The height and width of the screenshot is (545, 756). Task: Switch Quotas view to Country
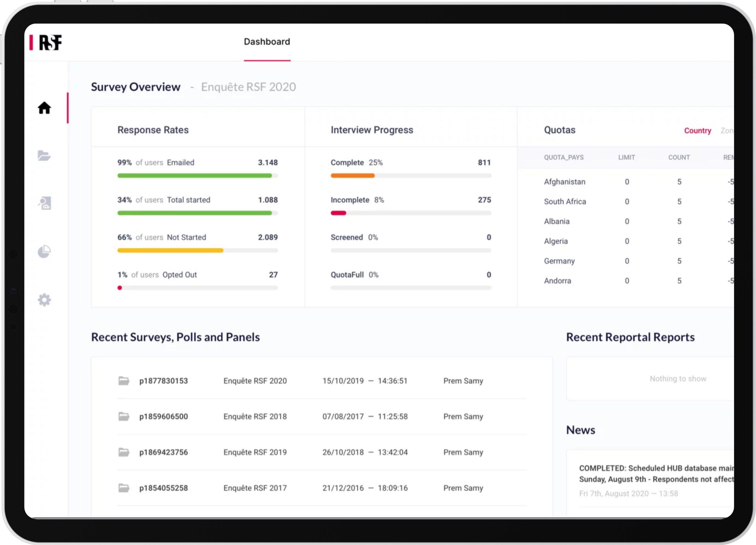pyautogui.click(x=697, y=131)
